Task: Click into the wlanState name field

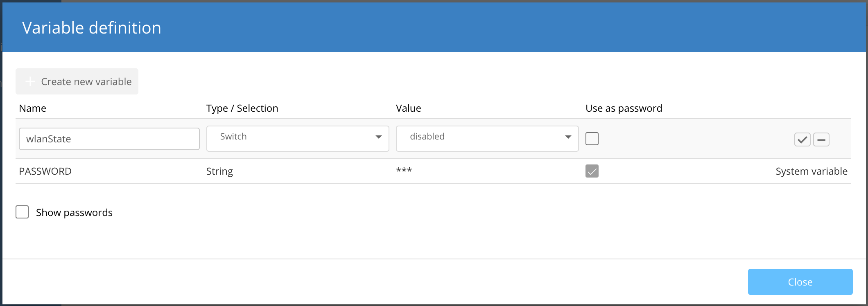Action: click(x=109, y=139)
